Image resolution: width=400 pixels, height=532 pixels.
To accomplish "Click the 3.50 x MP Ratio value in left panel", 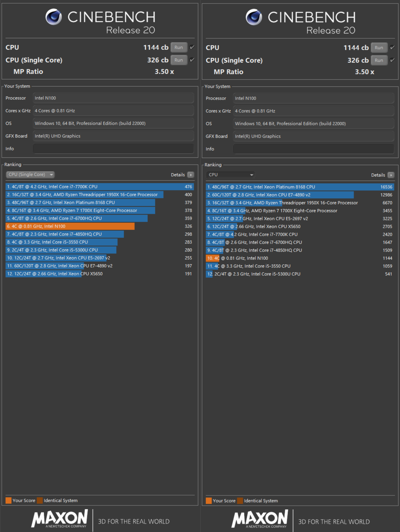I will click(x=164, y=72).
